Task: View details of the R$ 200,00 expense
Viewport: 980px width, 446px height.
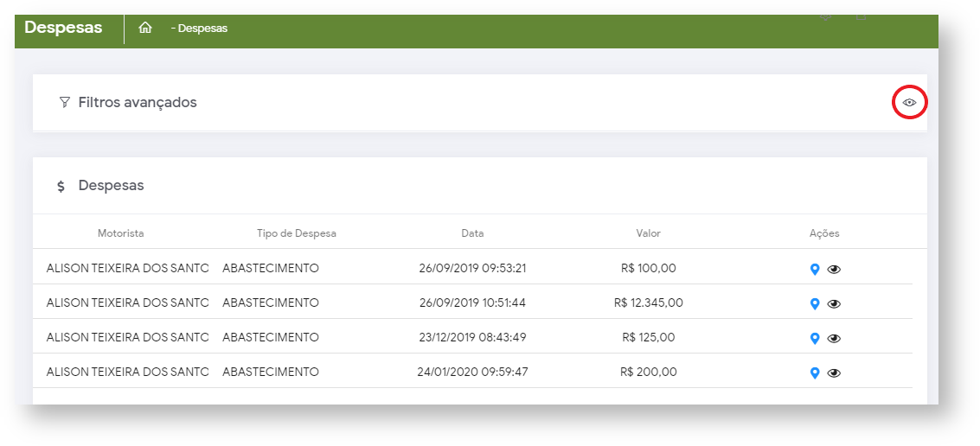Action: click(834, 373)
